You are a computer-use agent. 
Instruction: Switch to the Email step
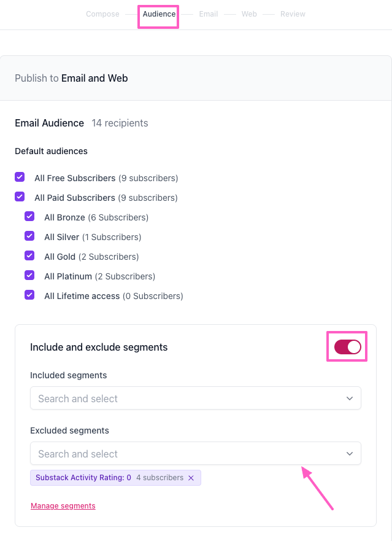point(209,14)
